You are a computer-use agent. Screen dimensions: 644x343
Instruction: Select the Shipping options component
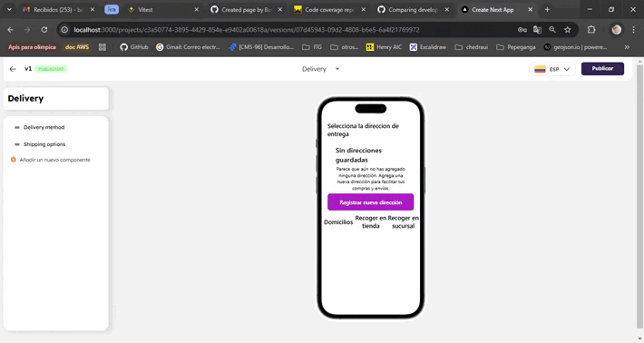[x=44, y=144]
